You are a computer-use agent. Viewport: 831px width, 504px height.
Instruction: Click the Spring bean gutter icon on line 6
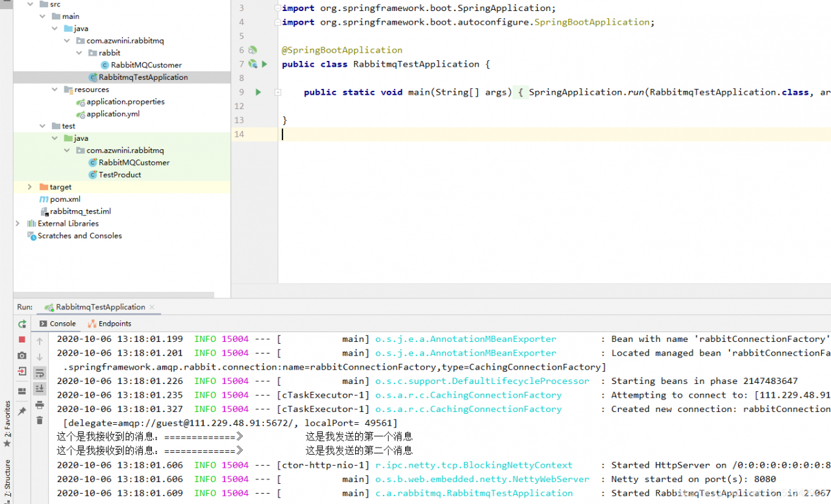coord(253,50)
